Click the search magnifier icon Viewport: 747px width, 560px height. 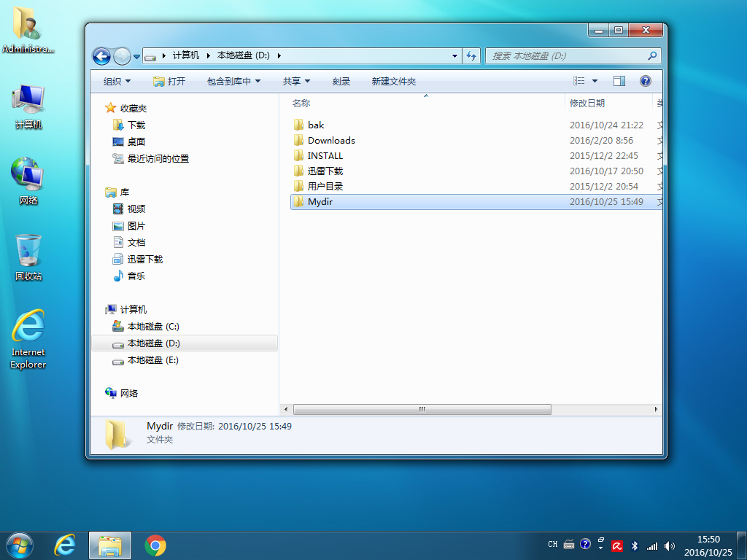[652, 55]
